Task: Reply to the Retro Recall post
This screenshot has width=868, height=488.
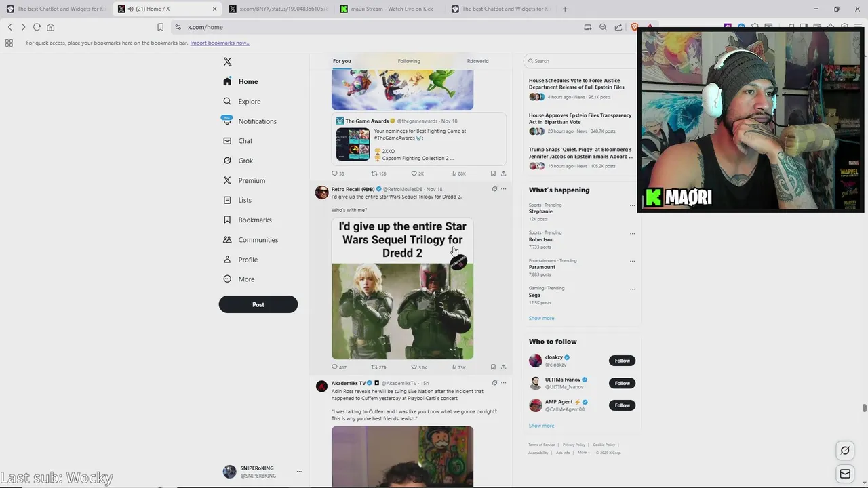Action: pos(338,367)
